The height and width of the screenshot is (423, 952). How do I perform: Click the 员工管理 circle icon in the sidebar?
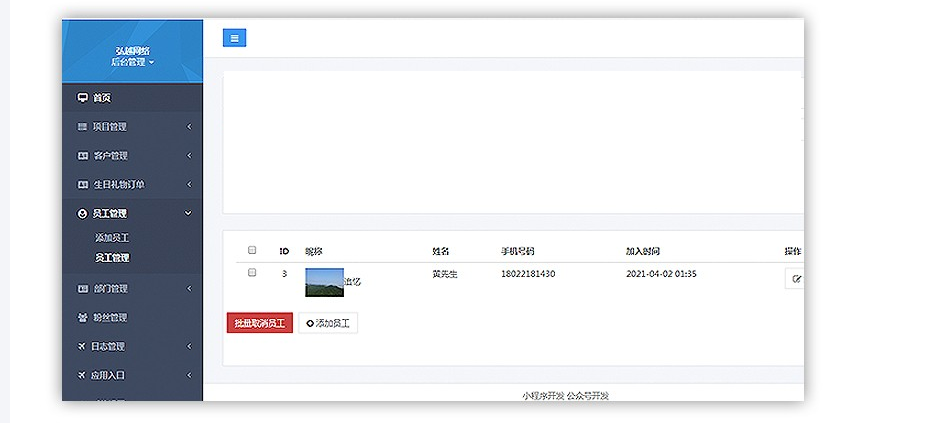(x=83, y=214)
